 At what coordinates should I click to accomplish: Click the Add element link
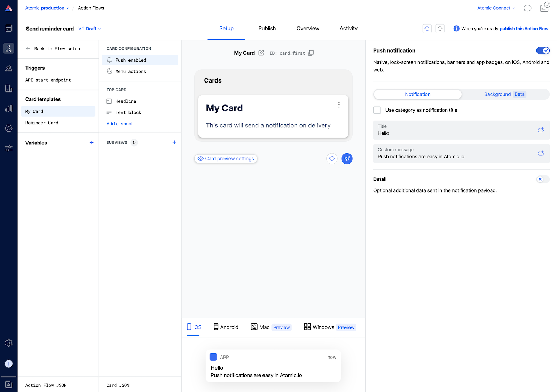pyautogui.click(x=119, y=124)
